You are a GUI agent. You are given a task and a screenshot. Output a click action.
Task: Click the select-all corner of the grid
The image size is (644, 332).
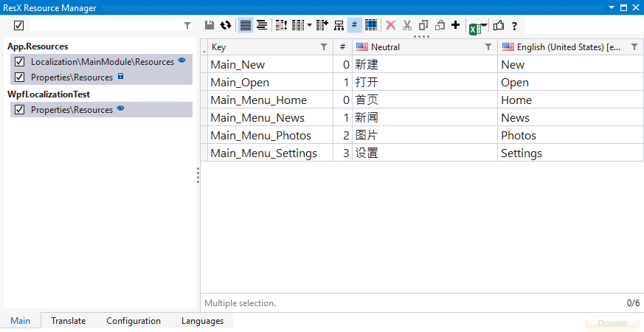click(x=204, y=47)
